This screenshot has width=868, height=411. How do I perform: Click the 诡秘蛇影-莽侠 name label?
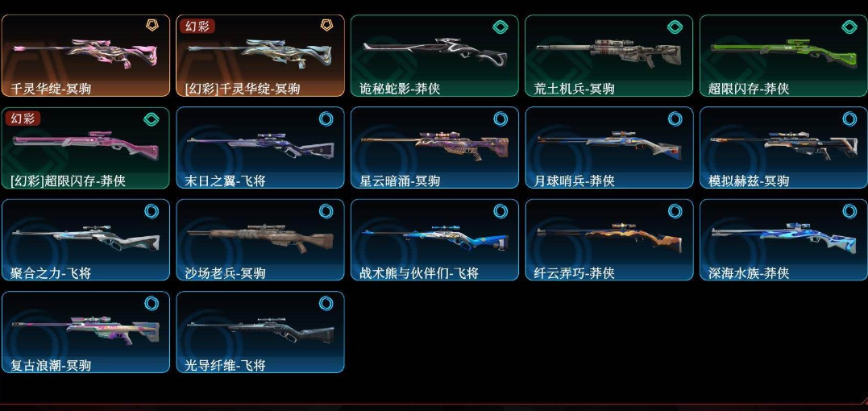[x=400, y=89]
